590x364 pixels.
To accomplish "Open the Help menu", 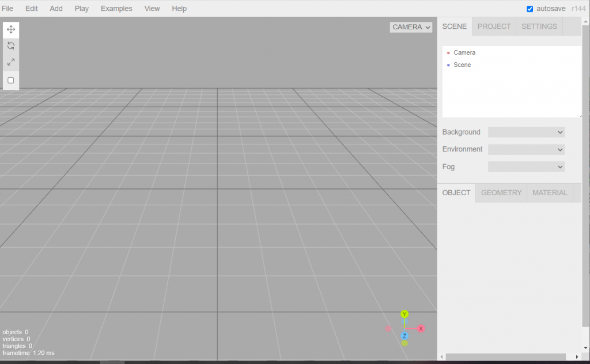I will [x=179, y=8].
